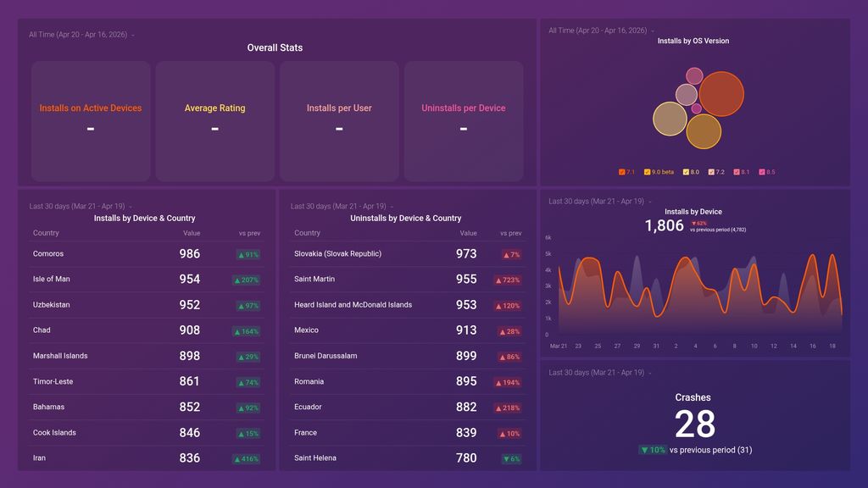Select the largest orange bubble in the OS Version chart
The image size is (868, 488).
point(721,96)
